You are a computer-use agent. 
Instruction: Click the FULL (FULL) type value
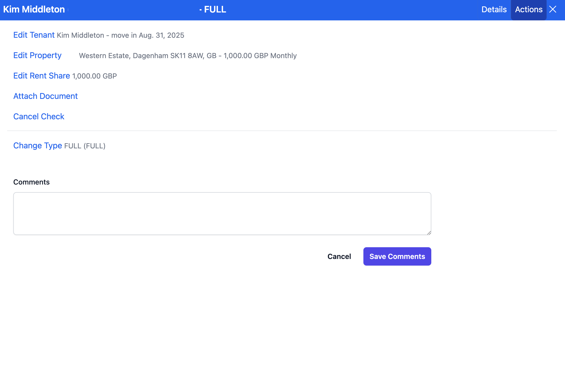click(85, 146)
